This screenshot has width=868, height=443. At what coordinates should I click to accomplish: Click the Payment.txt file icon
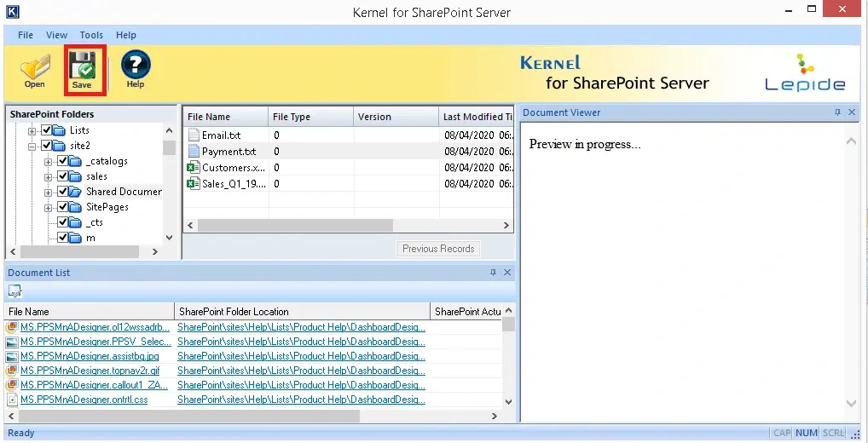click(194, 151)
